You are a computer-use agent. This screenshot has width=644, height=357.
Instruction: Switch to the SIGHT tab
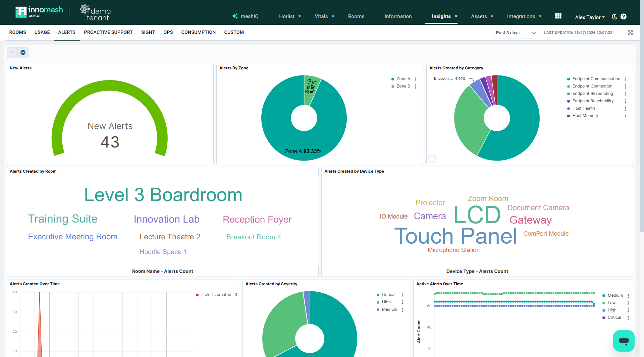pos(148,33)
